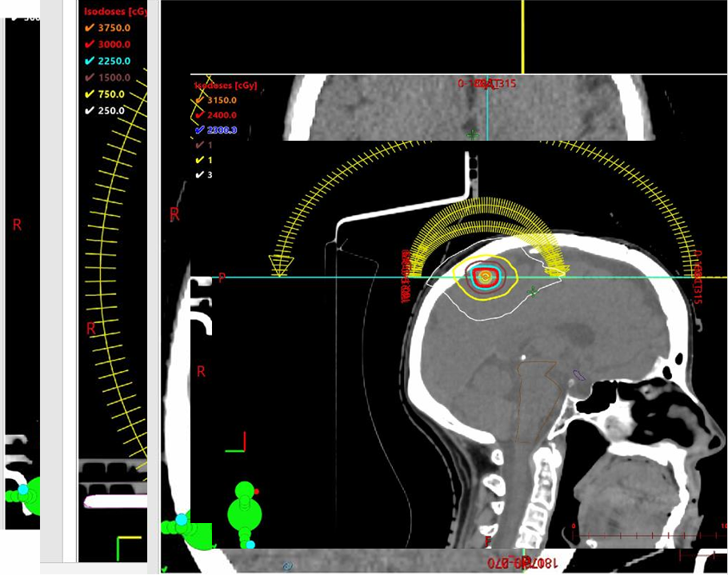Viewport: 728px width, 575px height.
Task: Click the center of the isodose hot spot
Action: (483, 276)
